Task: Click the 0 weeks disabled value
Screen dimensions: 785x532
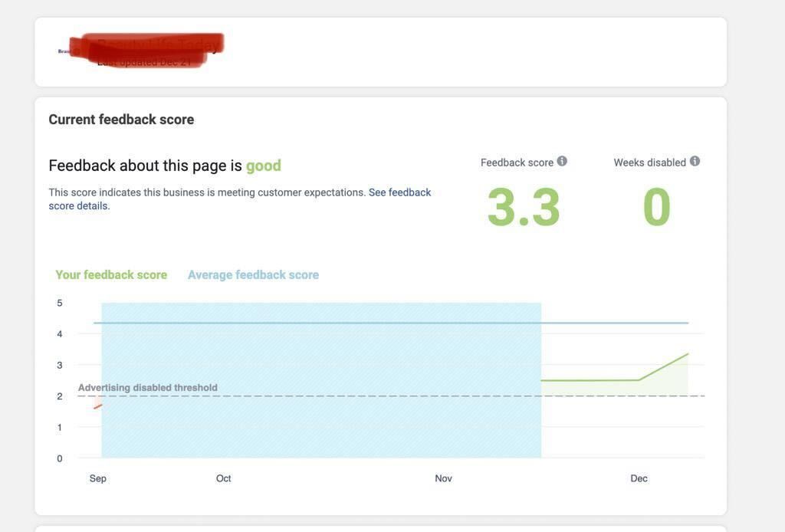Action: [x=656, y=207]
